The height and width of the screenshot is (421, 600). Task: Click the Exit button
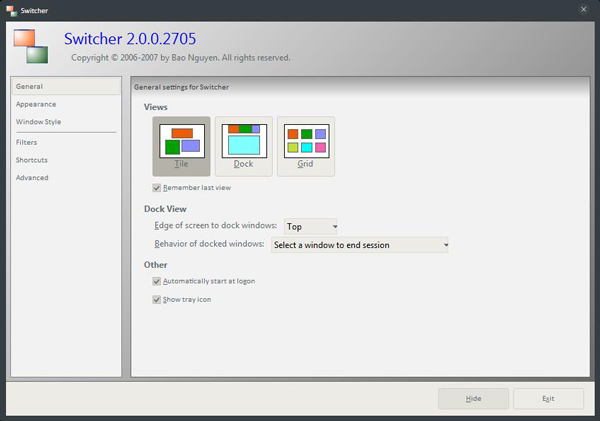[x=548, y=399]
